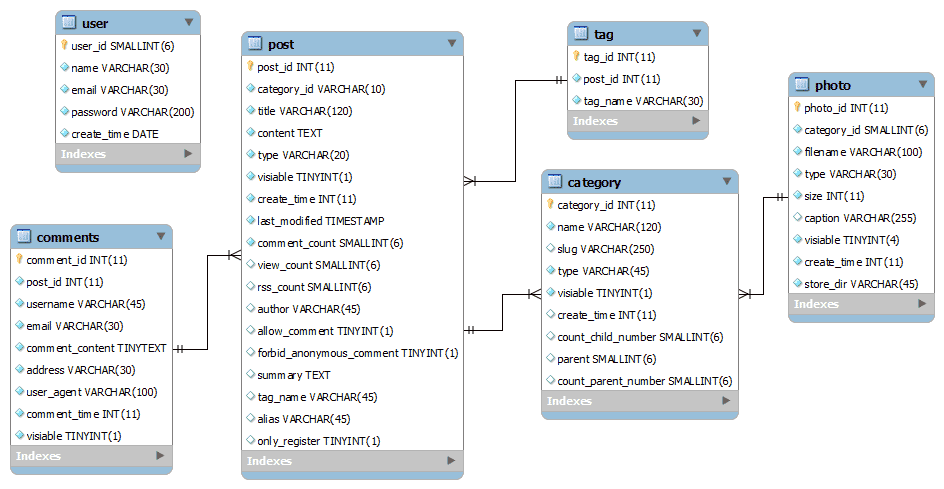Select the last_modified TIMESTAMP column
Viewport: 944px width, 489px height.
pos(320,221)
